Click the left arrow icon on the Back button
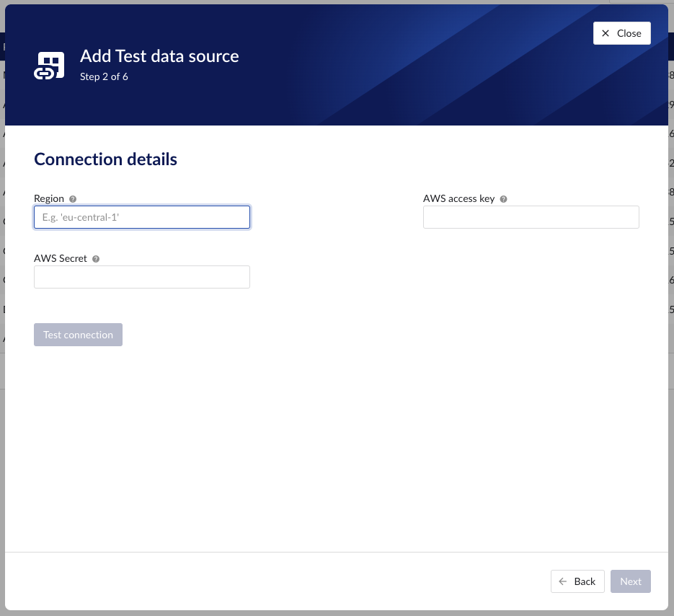674x616 pixels. [563, 581]
